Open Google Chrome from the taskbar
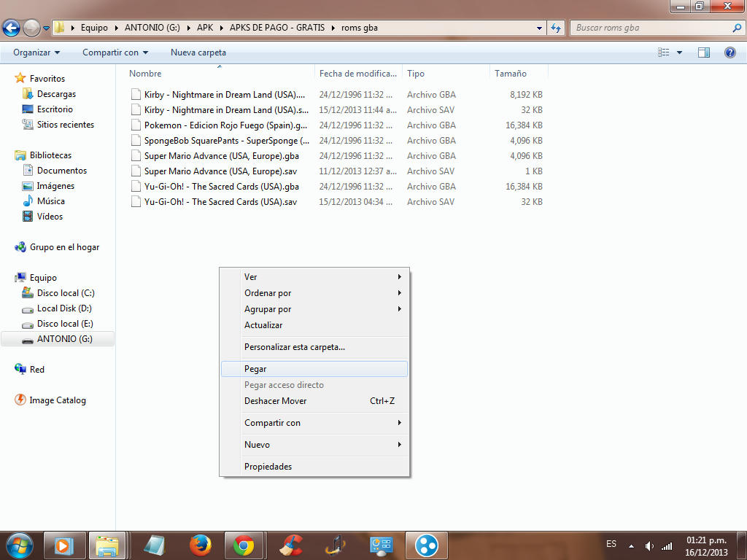This screenshot has height=560, width=747. (243, 545)
